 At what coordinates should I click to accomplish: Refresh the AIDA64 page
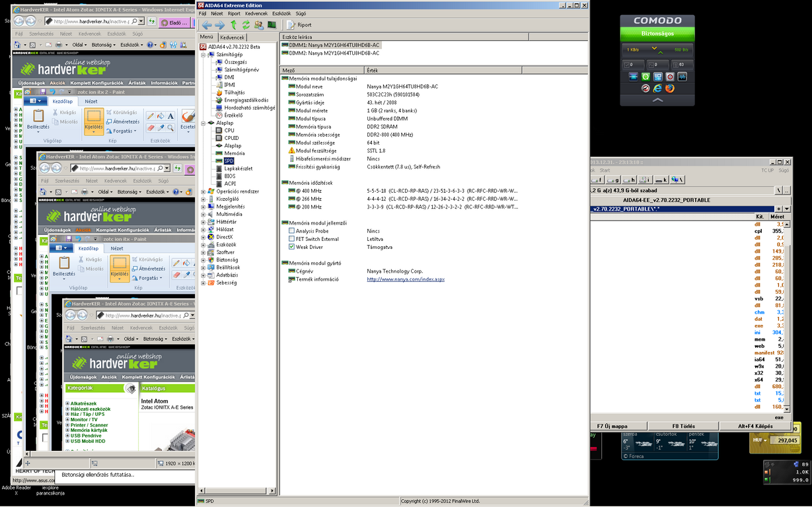tap(246, 25)
